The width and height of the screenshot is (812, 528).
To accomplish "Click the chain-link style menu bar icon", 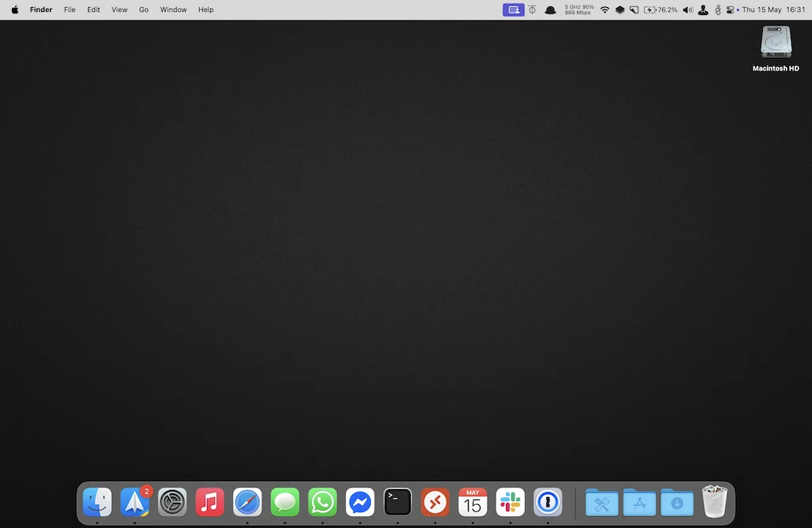I will [x=718, y=10].
